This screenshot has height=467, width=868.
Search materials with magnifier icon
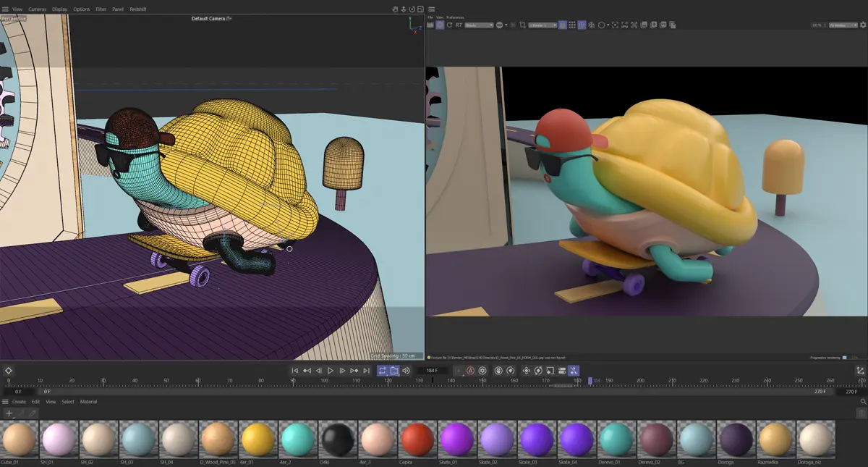(863, 402)
